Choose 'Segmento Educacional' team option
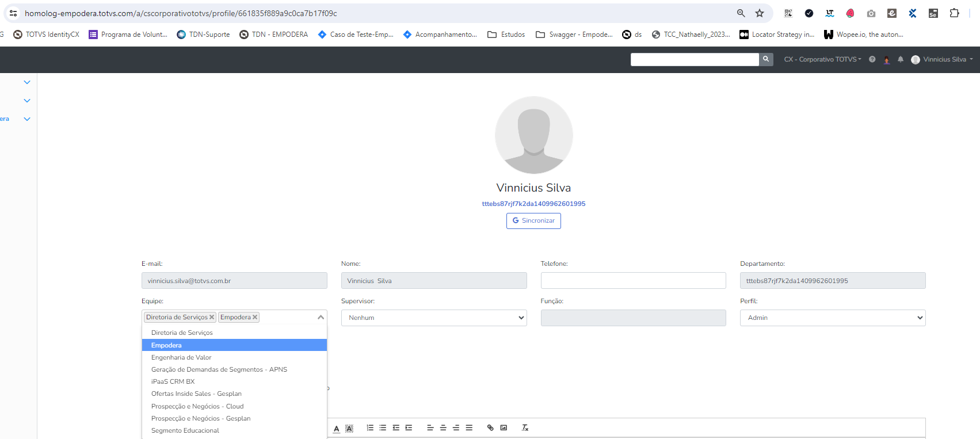Viewport: 980px width, 439px height. tap(234, 430)
